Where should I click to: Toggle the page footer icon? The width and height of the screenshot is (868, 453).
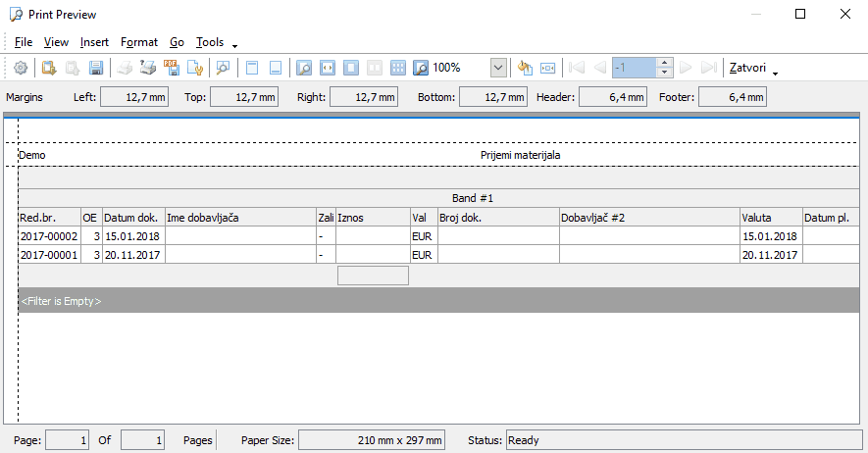tap(276, 68)
